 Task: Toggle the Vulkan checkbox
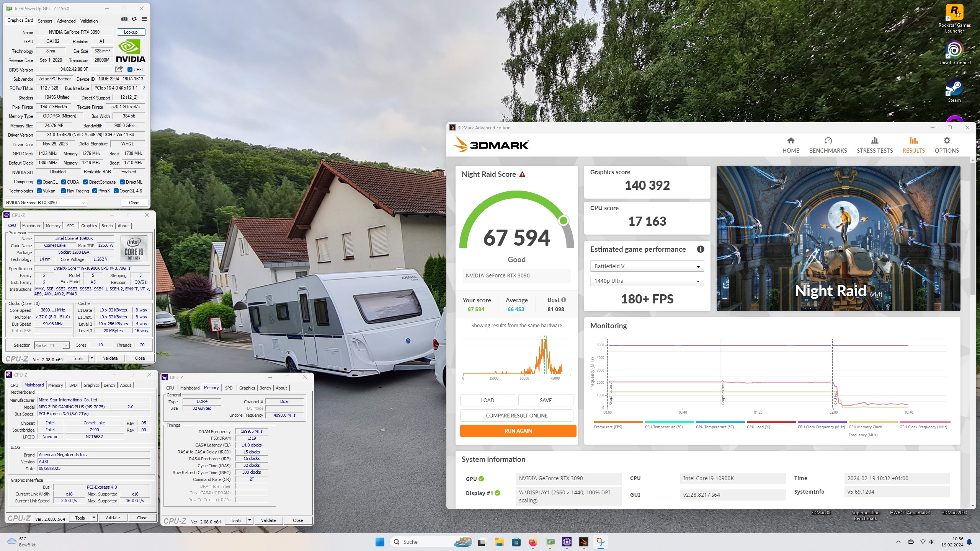click(39, 191)
